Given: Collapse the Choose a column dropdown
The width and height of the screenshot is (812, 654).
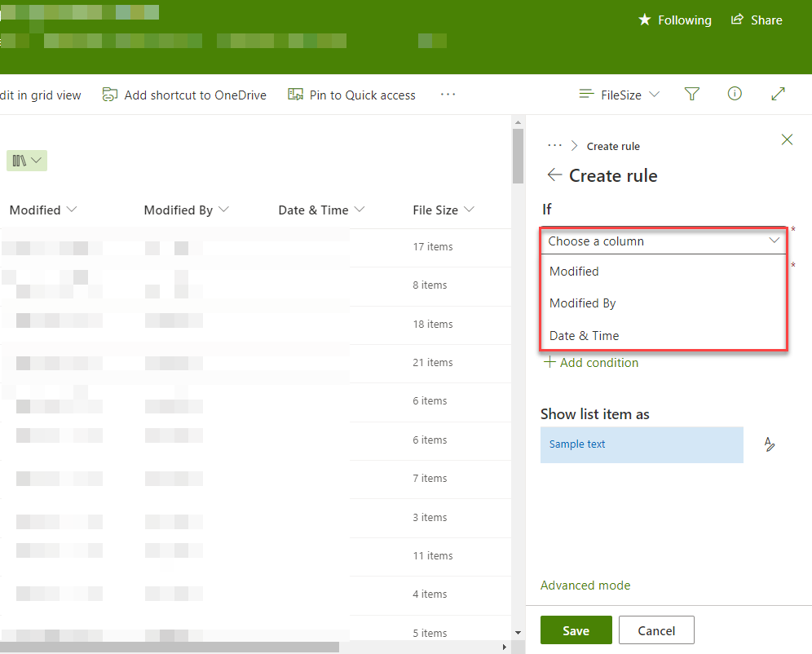Looking at the screenshot, I should (664, 241).
